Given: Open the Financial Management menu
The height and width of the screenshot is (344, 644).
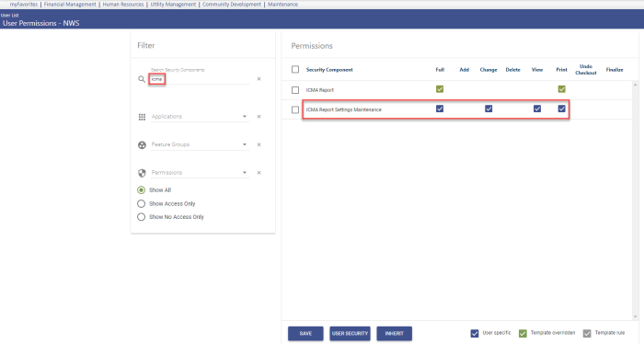Looking at the screenshot, I should pyautogui.click(x=70, y=4).
